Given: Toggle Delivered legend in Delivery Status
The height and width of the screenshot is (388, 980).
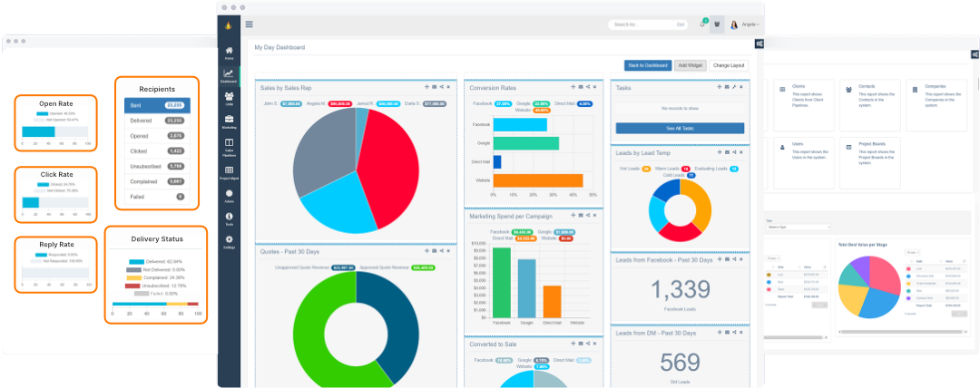Looking at the screenshot, I should tap(155, 261).
